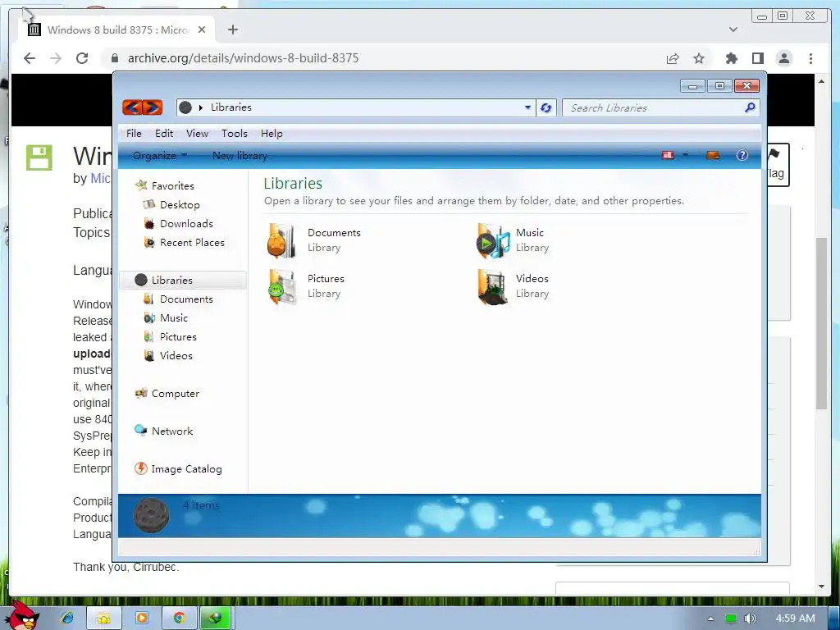This screenshot has width=840, height=630.
Task: Select Libraries in the navigation pane
Action: (x=182, y=281)
